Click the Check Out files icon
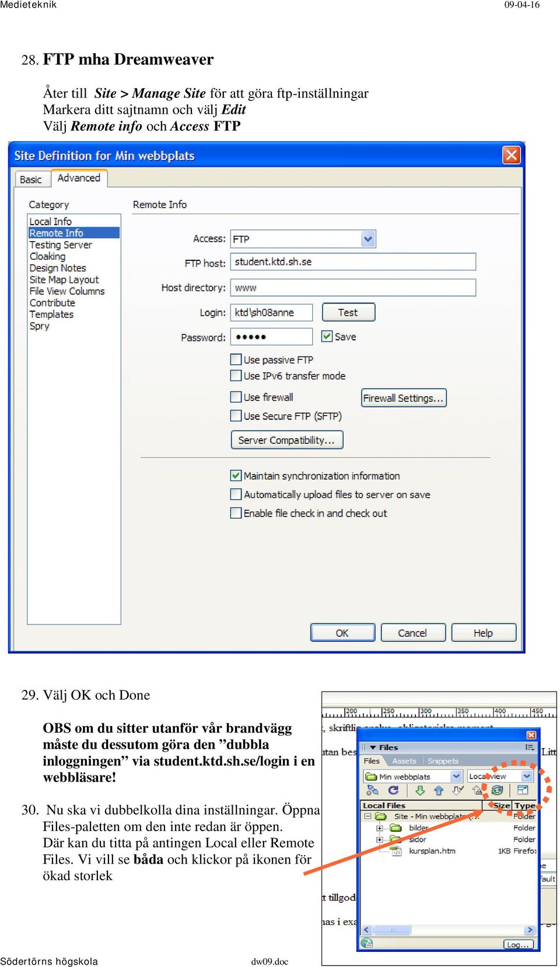The image size is (560, 967). 458,790
